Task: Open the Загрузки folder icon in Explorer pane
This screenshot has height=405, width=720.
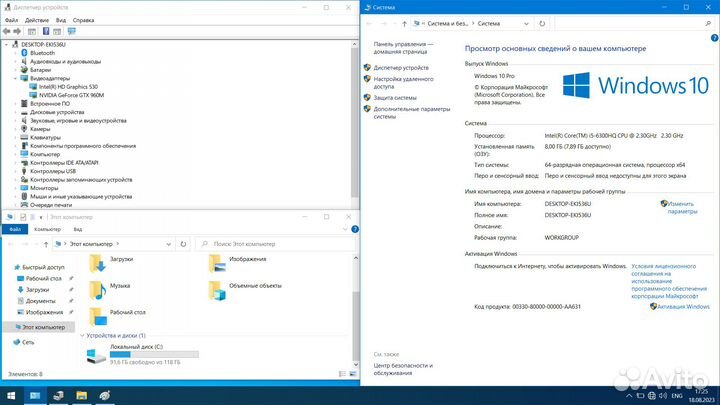Action: [x=97, y=264]
